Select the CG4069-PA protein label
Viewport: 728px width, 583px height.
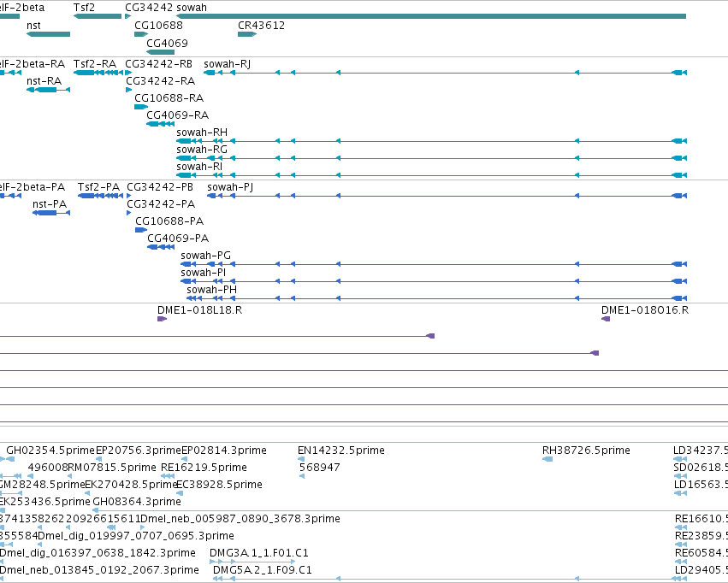point(178,238)
